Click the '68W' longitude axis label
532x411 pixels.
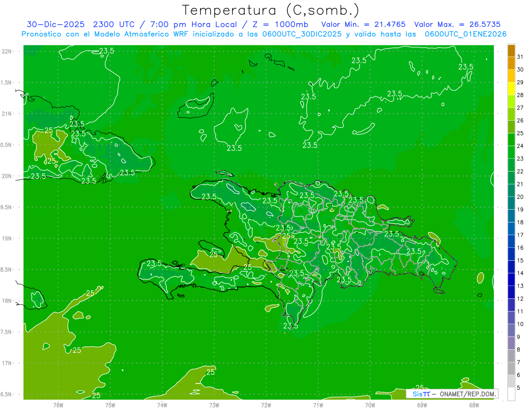(474, 405)
